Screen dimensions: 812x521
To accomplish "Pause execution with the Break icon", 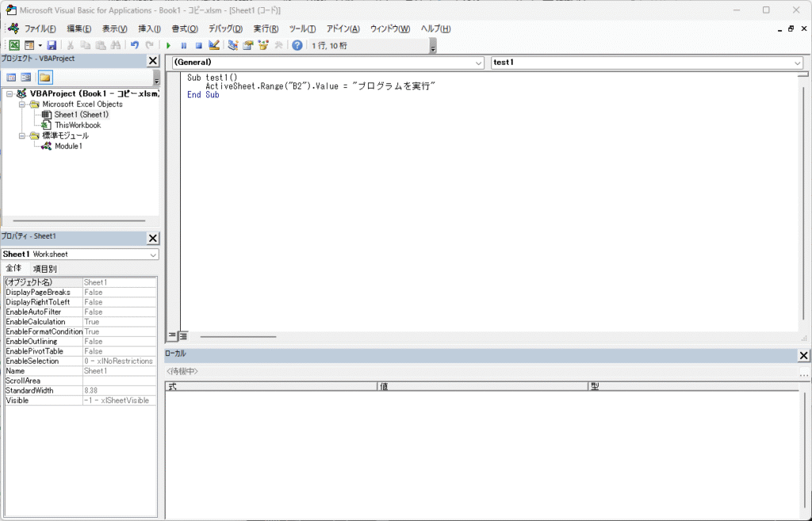I will pyautogui.click(x=183, y=46).
